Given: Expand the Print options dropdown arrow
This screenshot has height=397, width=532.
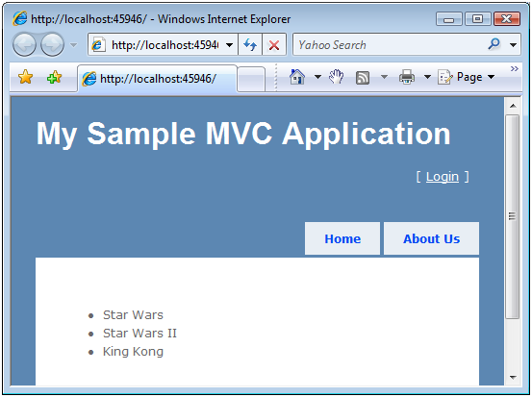Looking at the screenshot, I should point(427,77).
